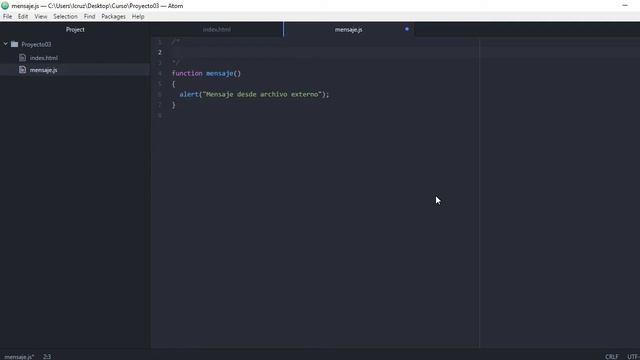Select the mensaje.js editor tab
The image size is (640, 360).
click(349, 29)
